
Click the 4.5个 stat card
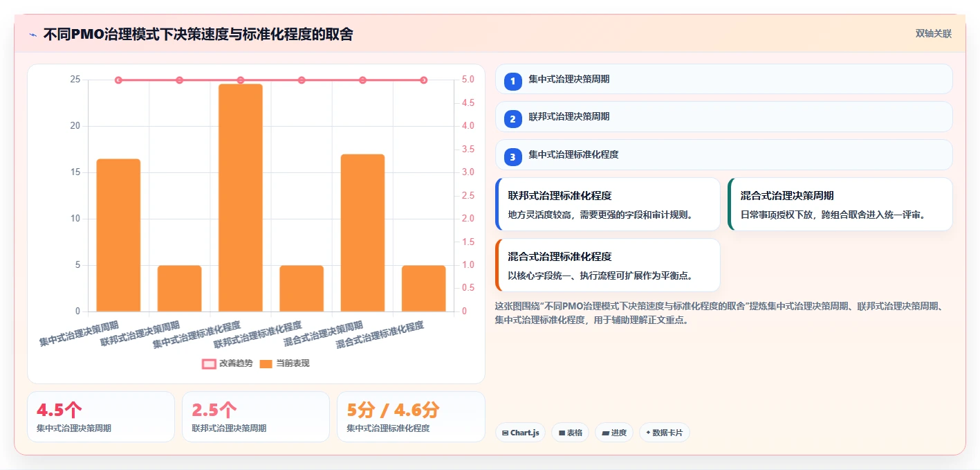click(x=101, y=417)
